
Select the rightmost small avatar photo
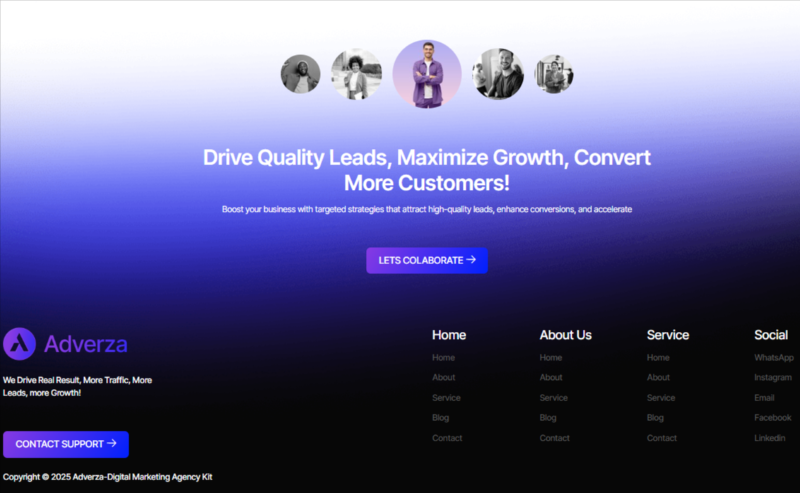click(x=554, y=74)
